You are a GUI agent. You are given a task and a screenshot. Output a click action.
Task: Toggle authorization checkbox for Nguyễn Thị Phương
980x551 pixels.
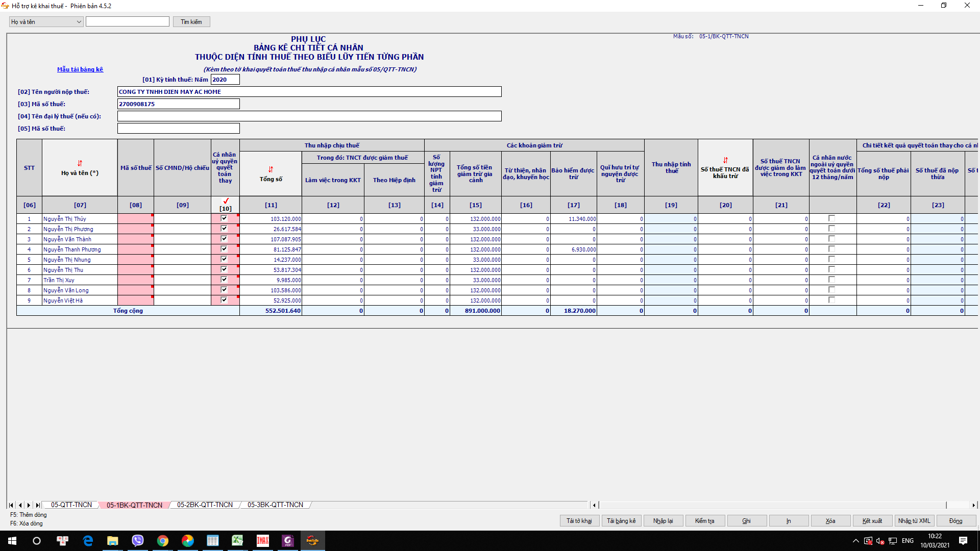pyautogui.click(x=224, y=229)
